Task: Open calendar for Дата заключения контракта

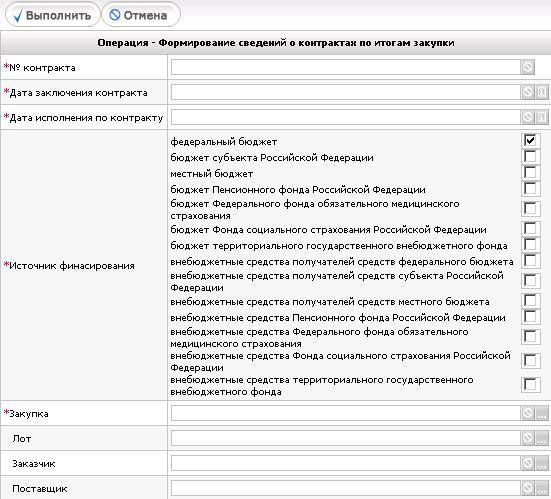Action: coord(541,92)
